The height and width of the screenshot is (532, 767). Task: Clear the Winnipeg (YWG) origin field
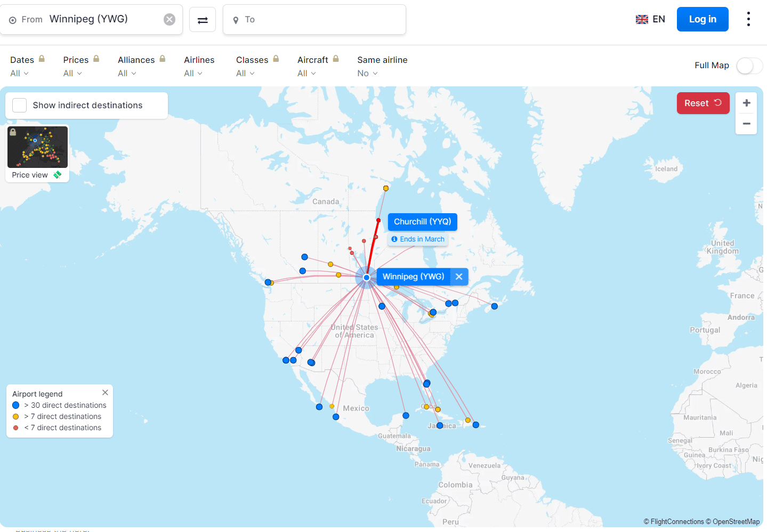pos(169,20)
